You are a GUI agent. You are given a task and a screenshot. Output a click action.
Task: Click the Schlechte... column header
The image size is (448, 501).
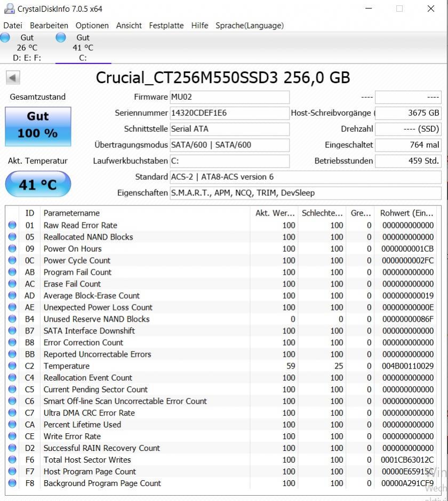pyautogui.click(x=322, y=213)
